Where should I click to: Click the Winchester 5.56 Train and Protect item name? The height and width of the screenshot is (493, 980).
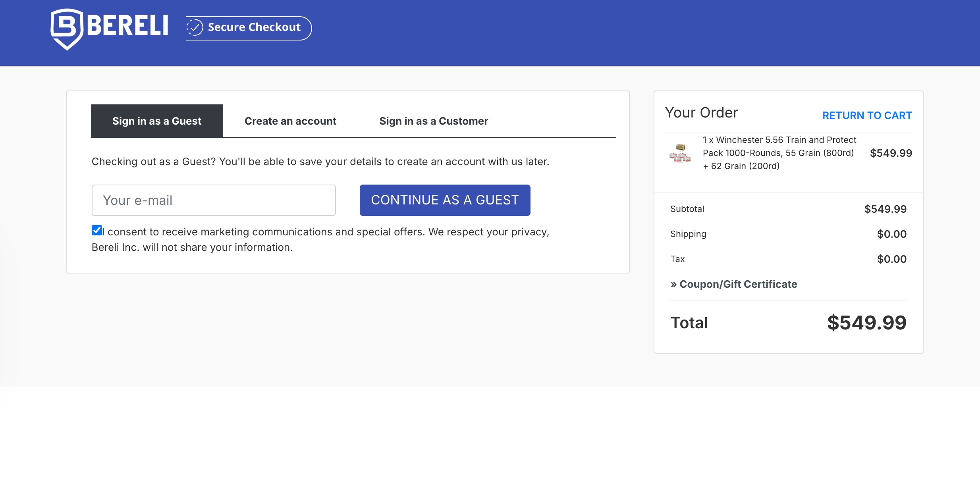[779, 153]
